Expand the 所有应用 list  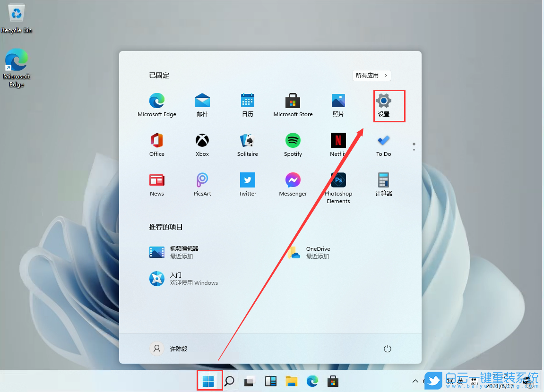371,76
